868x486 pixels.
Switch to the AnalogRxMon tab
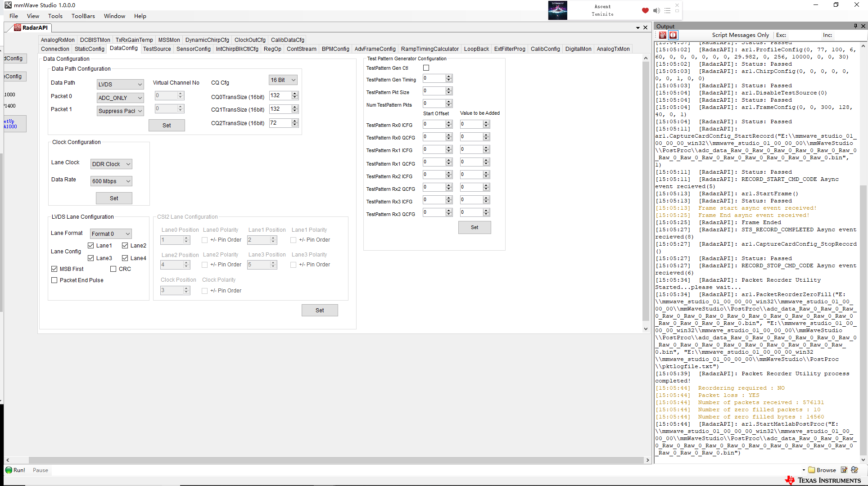[58, 40]
